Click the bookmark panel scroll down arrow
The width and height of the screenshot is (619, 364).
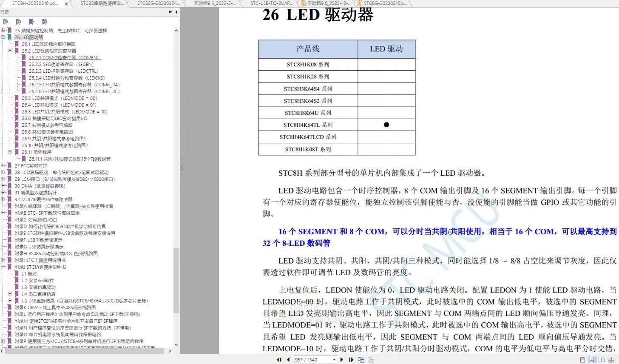pyautogui.click(x=176, y=345)
